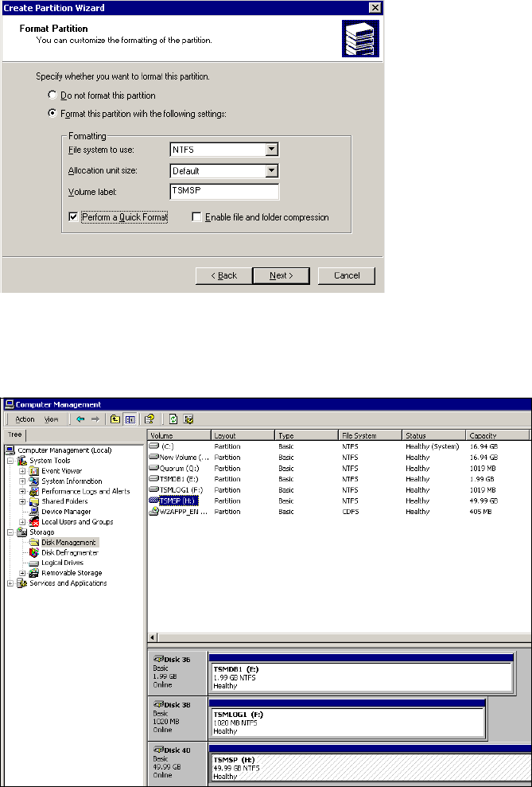Click the Logical Drives icon in tree
Screen dimensions: 532x787
click(33, 563)
